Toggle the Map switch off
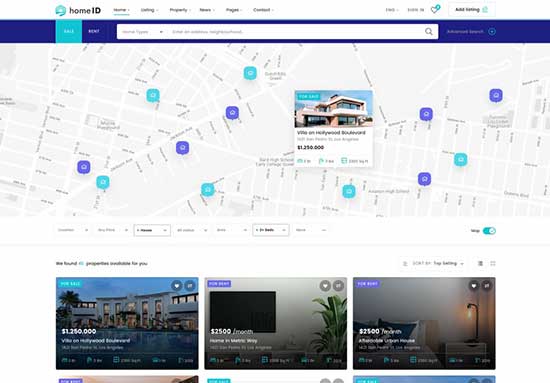The image size is (550, 383). click(x=489, y=230)
